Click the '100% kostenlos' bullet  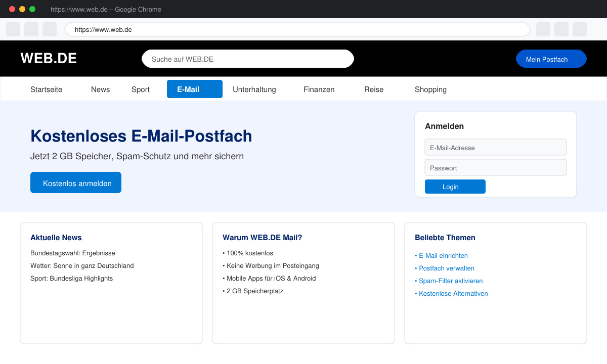click(x=248, y=253)
